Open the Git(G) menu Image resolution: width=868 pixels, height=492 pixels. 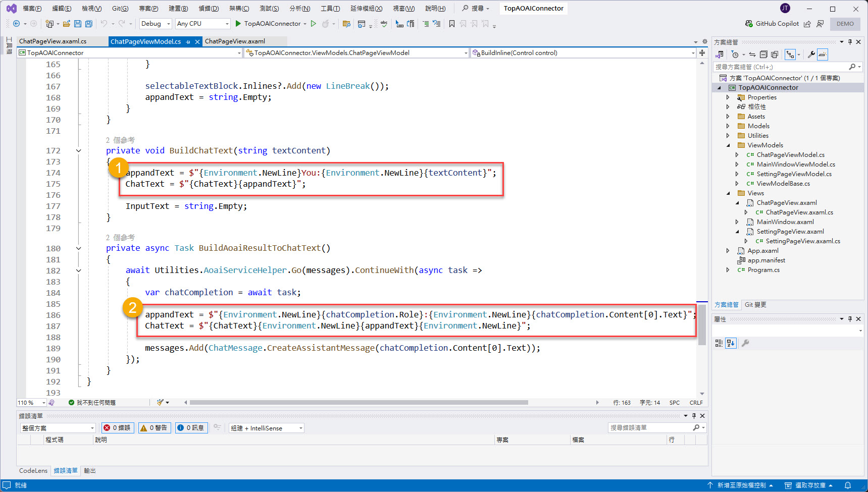(x=120, y=8)
